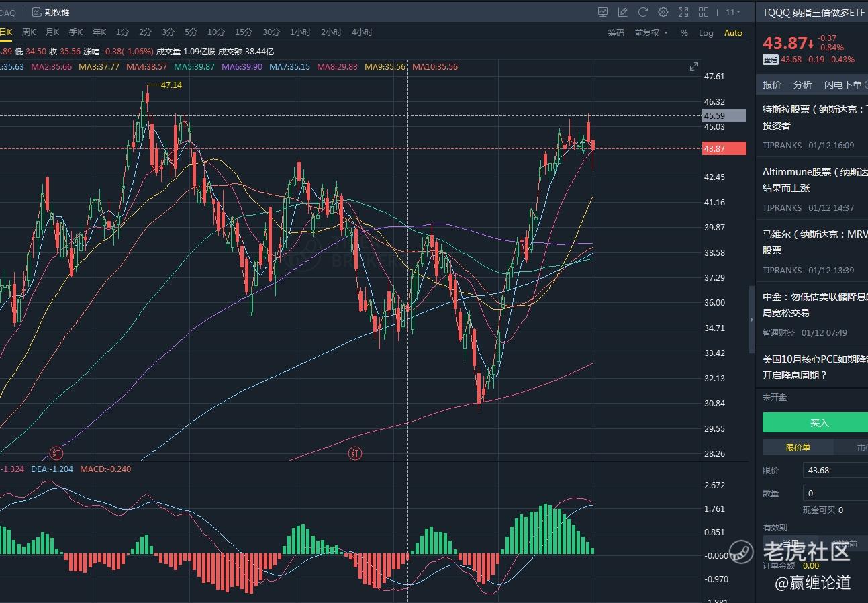Image resolution: width=868 pixels, height=603 pixels.
Task: Collapse the right side panel handle
Action: [x=751, y=320]
